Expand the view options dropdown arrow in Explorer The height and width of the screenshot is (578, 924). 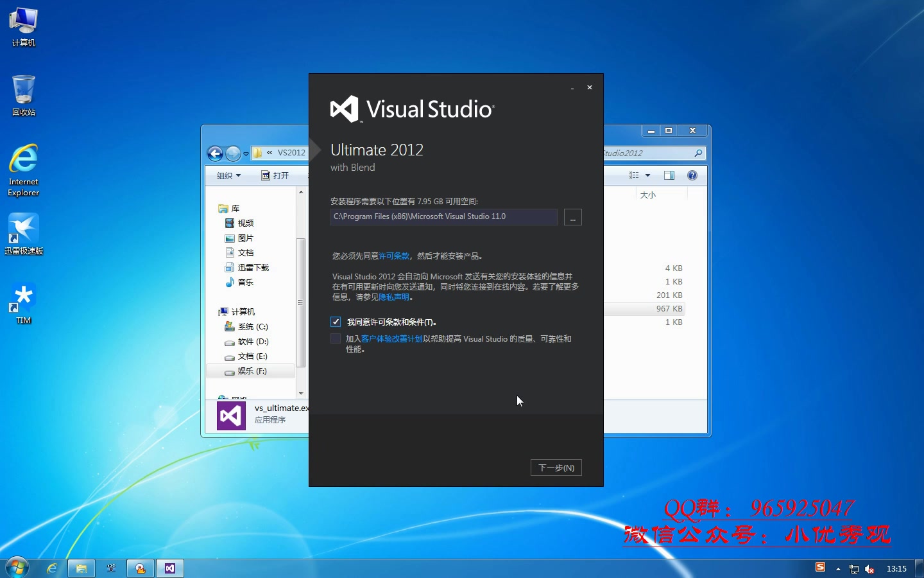[647, 175]
